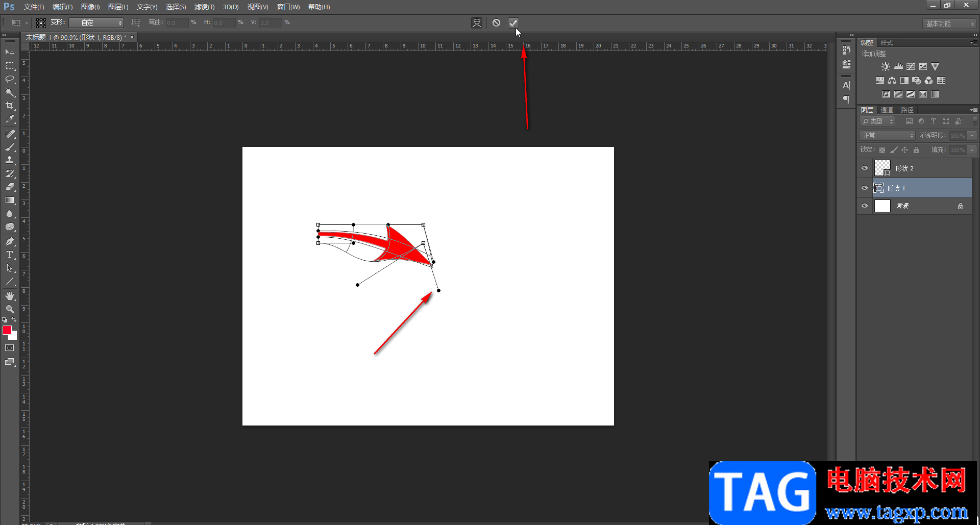
Task: Toggle lock position
Action: pyautogui.click(x=904, y=150)
